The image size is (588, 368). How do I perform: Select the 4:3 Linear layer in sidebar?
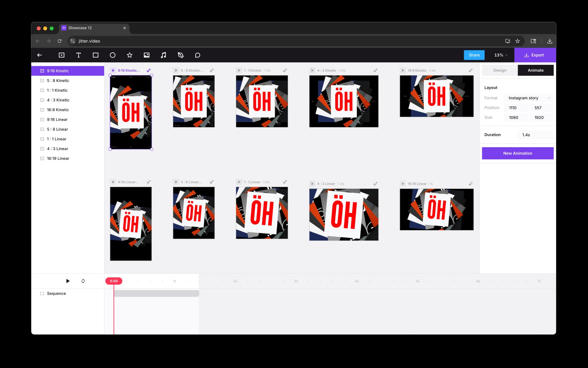pyautogui.click(x=57, y=149)
